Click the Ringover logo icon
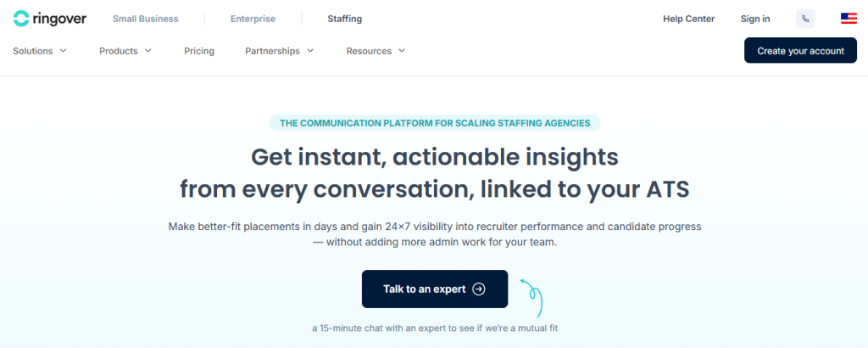Image resolution: width=868 pixels, height=348 pixels. (x=22, y=19)
